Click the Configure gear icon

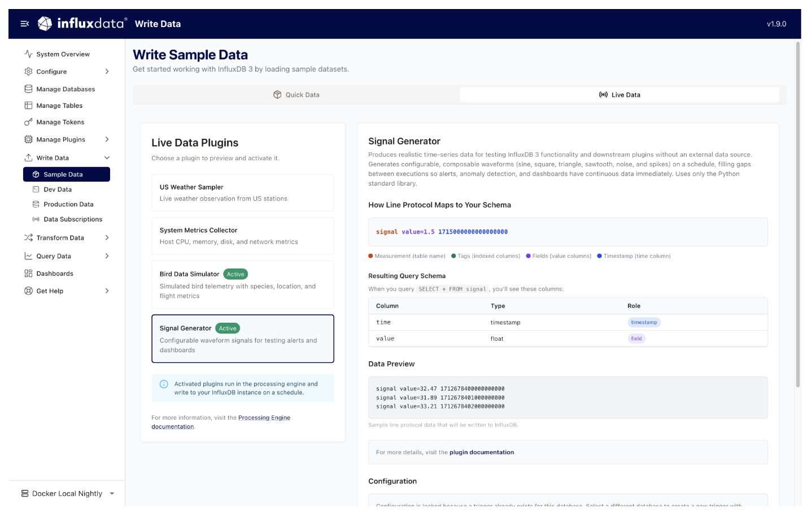click(28, 72)
